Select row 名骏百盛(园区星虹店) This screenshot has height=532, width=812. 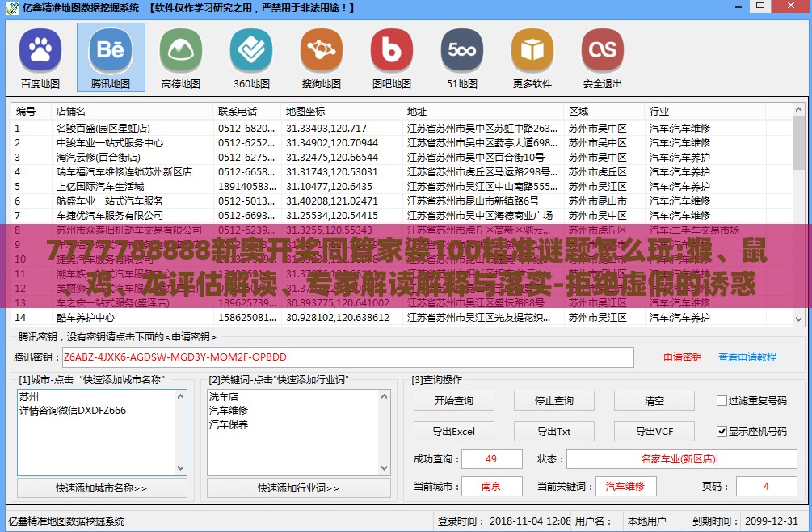tap(402, 128)
